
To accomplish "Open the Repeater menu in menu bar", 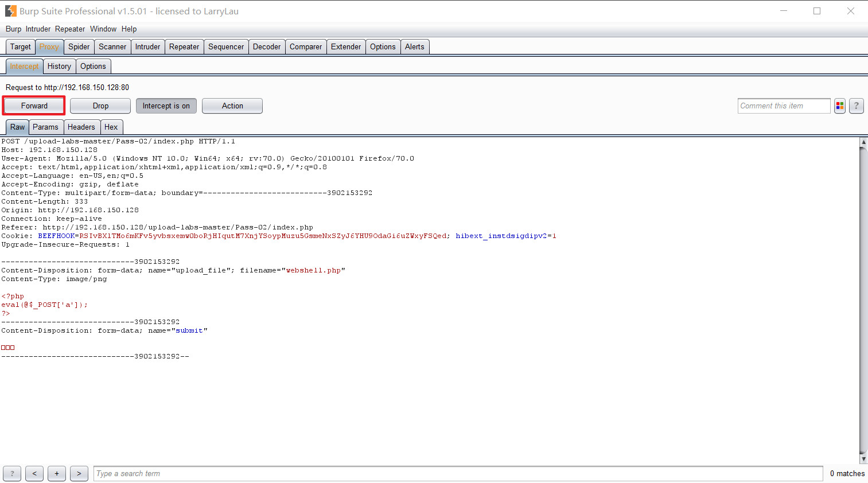I will point(70,29).
